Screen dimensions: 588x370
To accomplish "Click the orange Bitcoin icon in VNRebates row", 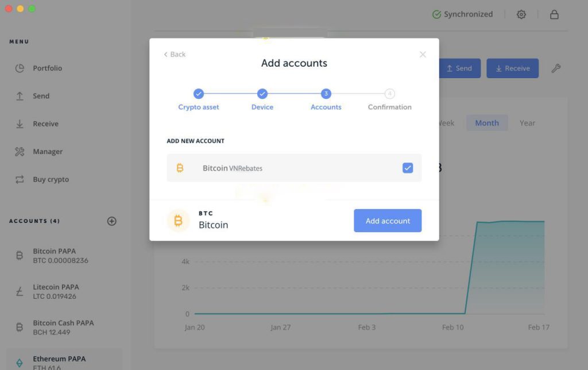I will (180, 168).
